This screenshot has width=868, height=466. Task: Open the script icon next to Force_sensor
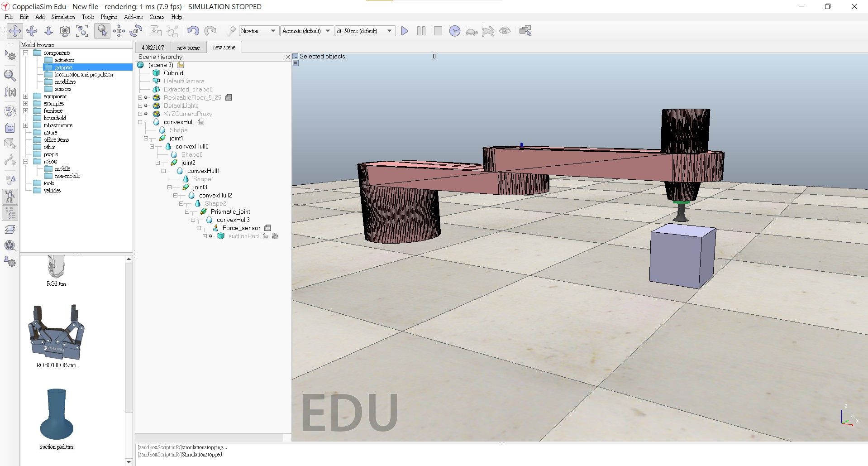click(267, 228)
